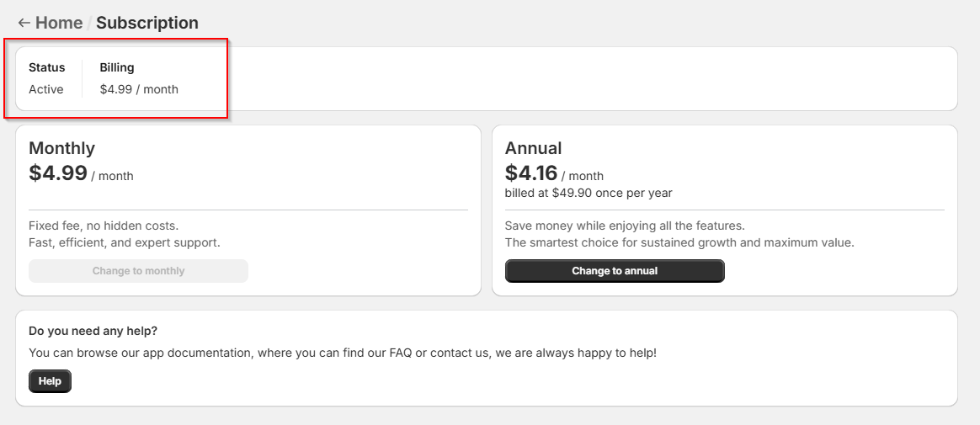Select the Active status value
This screenshot has height=425, width=980.
pos(46,89)
